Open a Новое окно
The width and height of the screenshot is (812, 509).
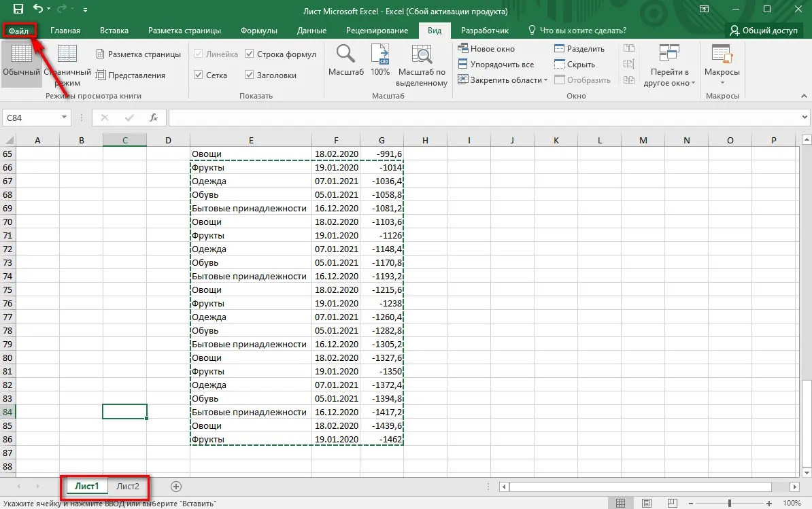coord(486,49)
